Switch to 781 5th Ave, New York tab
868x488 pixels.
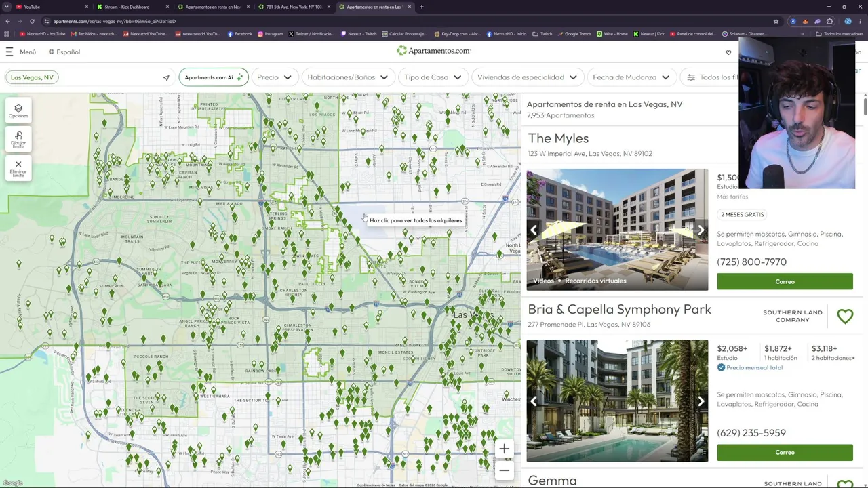point(294,7)
